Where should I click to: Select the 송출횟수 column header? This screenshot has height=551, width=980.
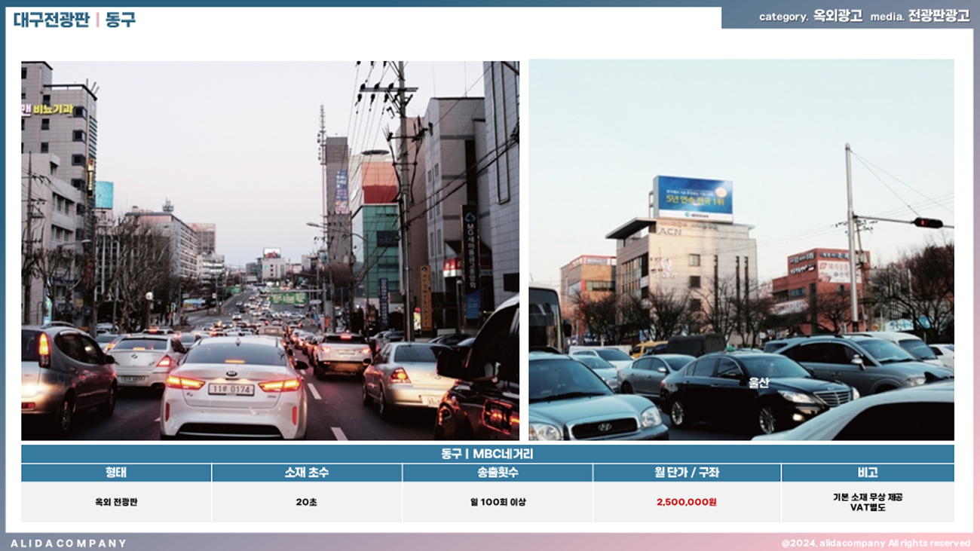pyautogui.click(x=497, y=473)
